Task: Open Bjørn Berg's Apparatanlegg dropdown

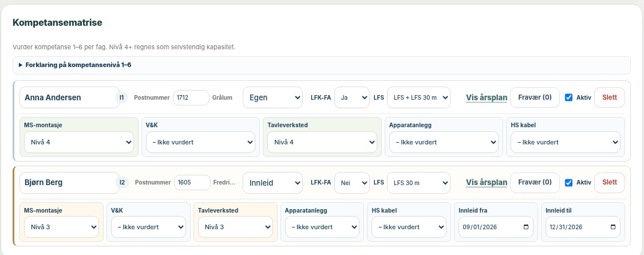Action: tap(322, 227)
